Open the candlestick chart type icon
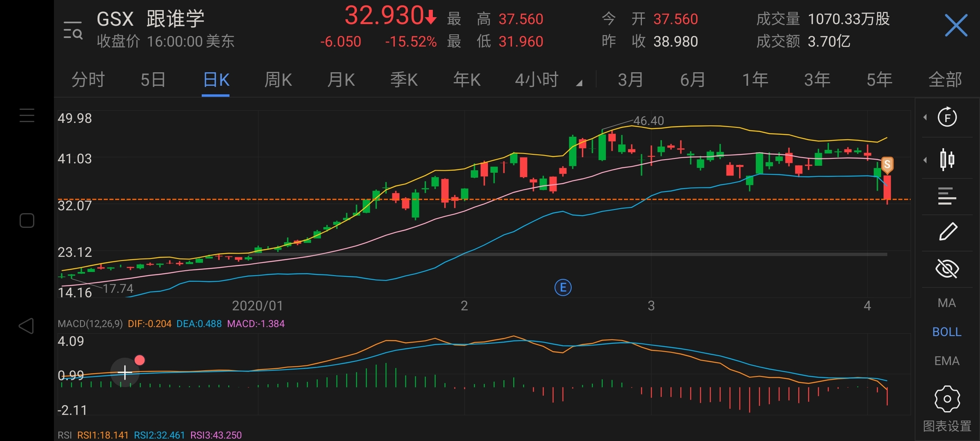980x441 pixels. 947,159
